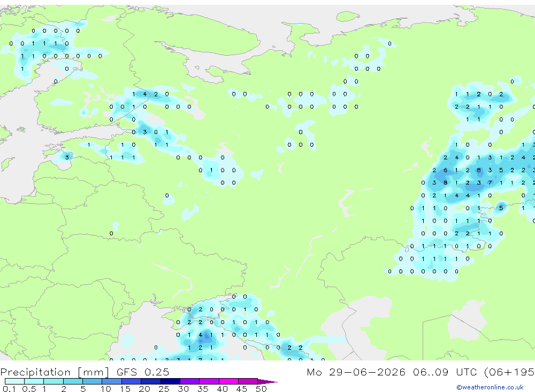Click the date '29-06-2026' text
This screenshot has width=535, height=392.
tap(367, 372)
